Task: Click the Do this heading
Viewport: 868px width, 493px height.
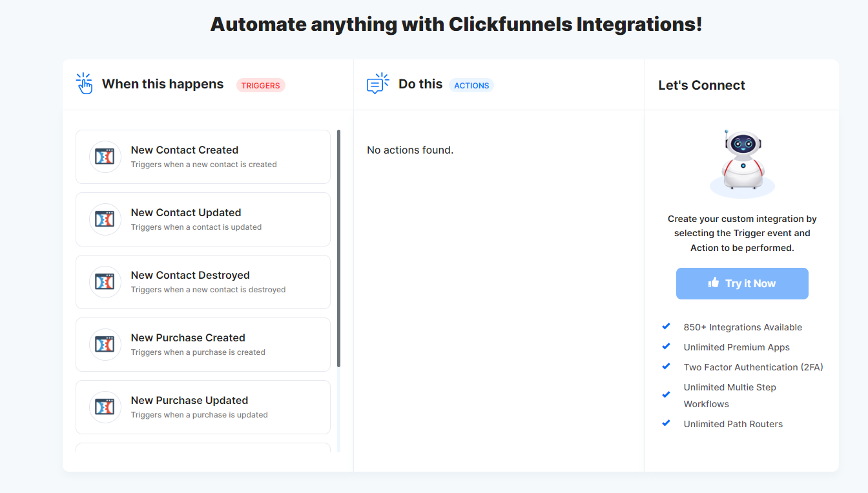Action: click(x=420, y=84)
